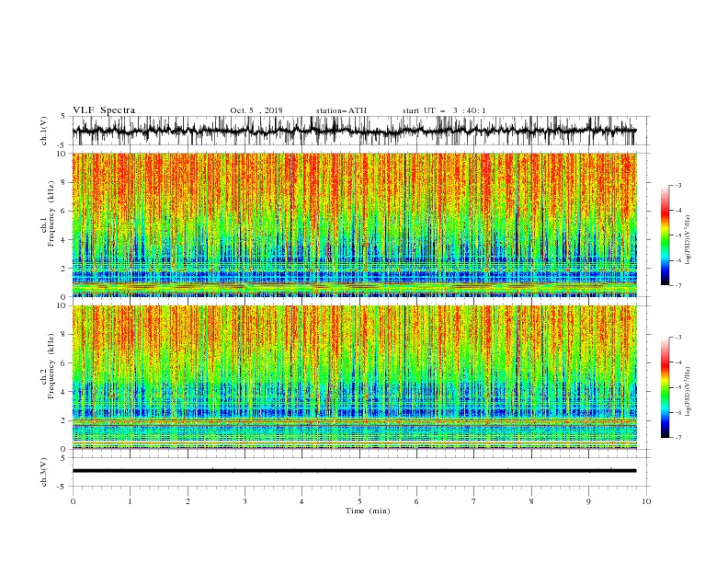Screen dimensions: 728x563
Task: Click the ch.1 spectrogram panel
Action: tap(355, 224)
